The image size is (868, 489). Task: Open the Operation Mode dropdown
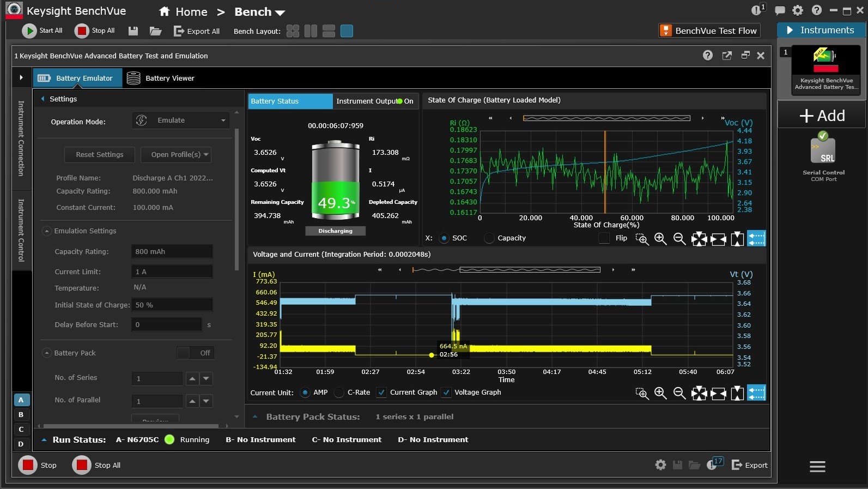pos(180,120)
